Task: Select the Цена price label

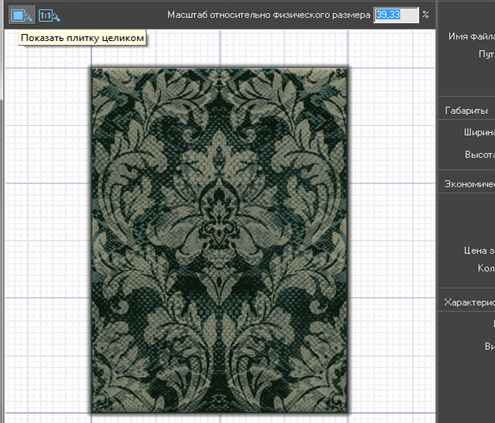Action: point(479,251)
